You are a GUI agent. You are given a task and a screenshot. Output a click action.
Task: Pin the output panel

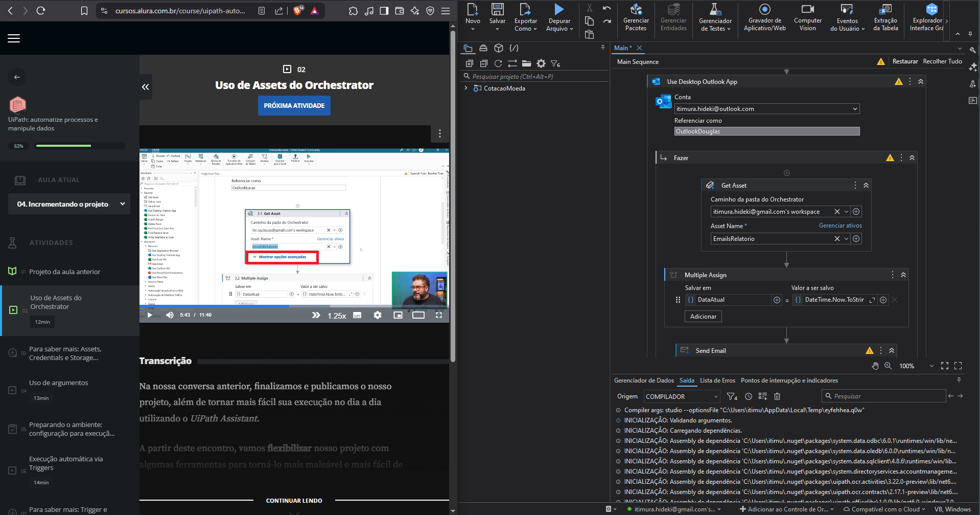click(x=959, y=380)
